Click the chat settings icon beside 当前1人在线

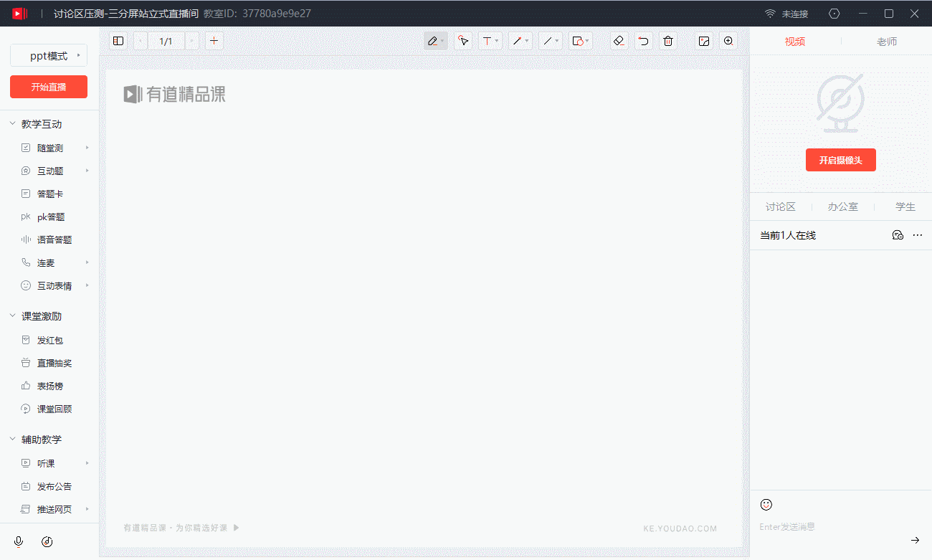[898, 235]
